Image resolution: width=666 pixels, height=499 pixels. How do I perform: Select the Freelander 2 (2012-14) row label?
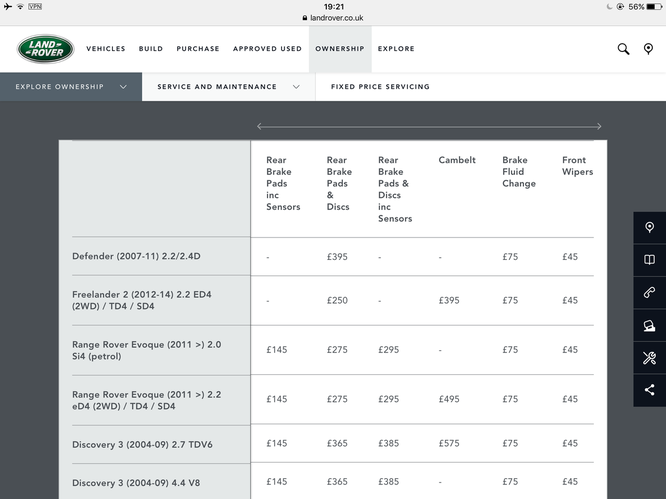point(142,300)
